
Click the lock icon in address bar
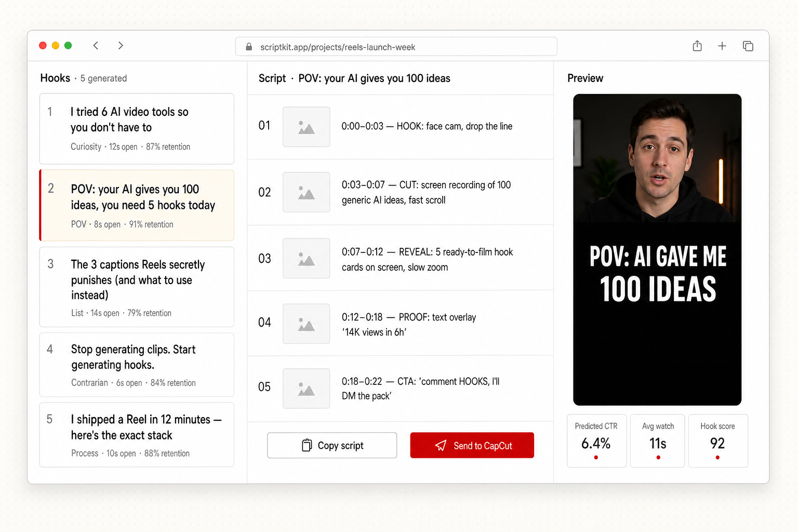[249, 47]
